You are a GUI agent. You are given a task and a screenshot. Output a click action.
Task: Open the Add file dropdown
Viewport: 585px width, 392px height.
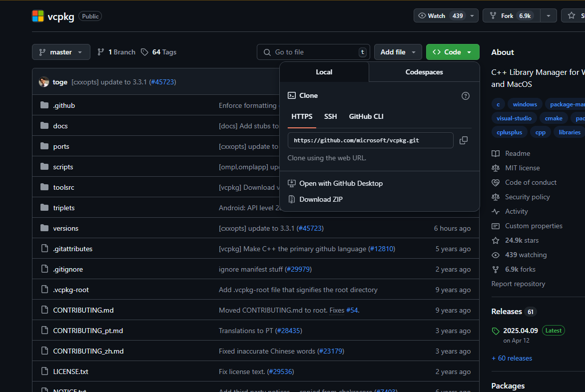click(398, 52)
